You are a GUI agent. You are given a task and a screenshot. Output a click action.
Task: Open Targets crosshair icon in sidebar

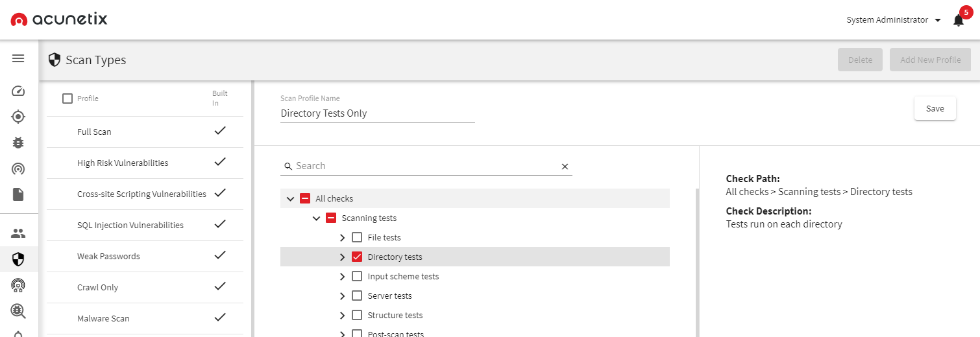[x=18, y=117]
